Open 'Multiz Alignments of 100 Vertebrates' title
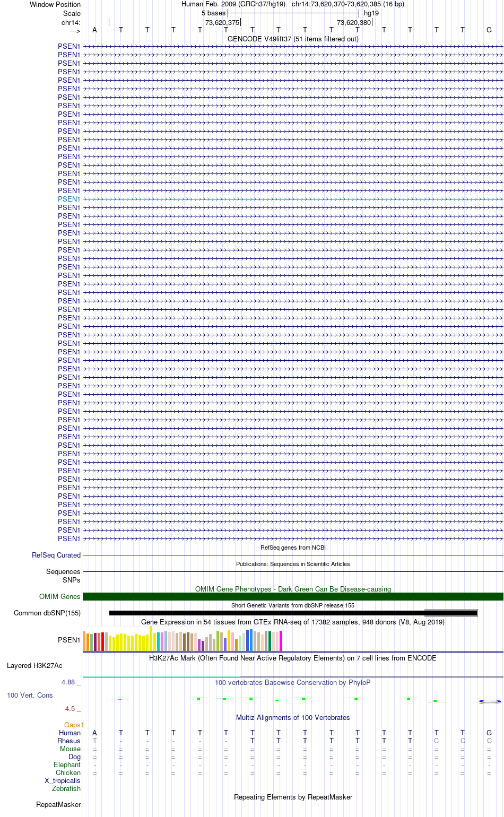 pos(293,717)
